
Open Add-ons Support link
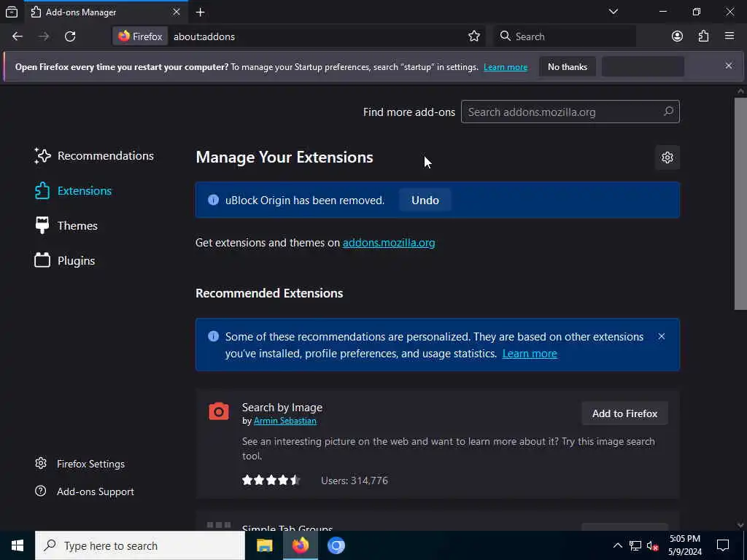click(85, 491)
